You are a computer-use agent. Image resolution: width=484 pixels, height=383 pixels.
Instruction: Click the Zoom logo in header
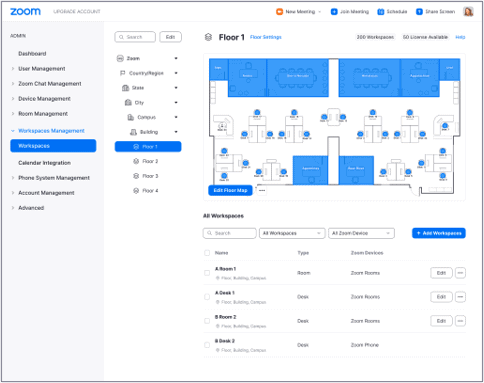pyautogui.click(x=25, y=11)
